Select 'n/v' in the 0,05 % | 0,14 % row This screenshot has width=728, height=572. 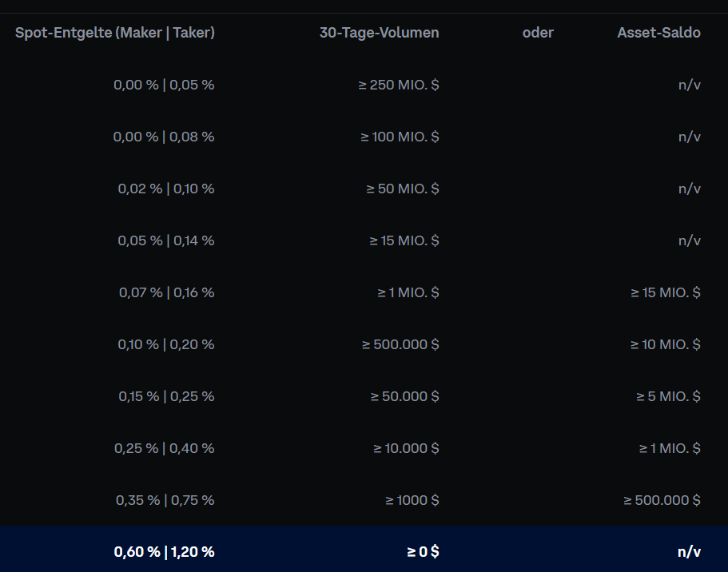tap(690, 241)
